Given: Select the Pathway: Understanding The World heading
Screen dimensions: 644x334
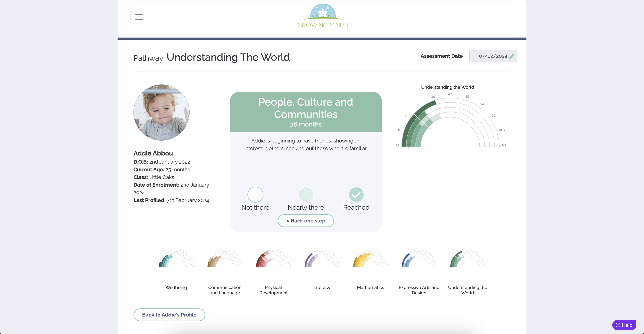Looking at the screenshot, I should [211, 57].
